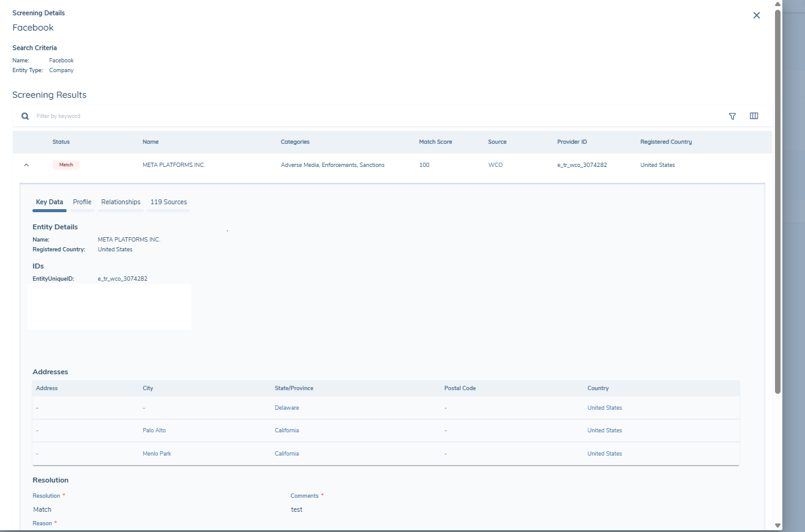
Task: Click the Country column header in Addresses
Action: [x=598, y=388]
